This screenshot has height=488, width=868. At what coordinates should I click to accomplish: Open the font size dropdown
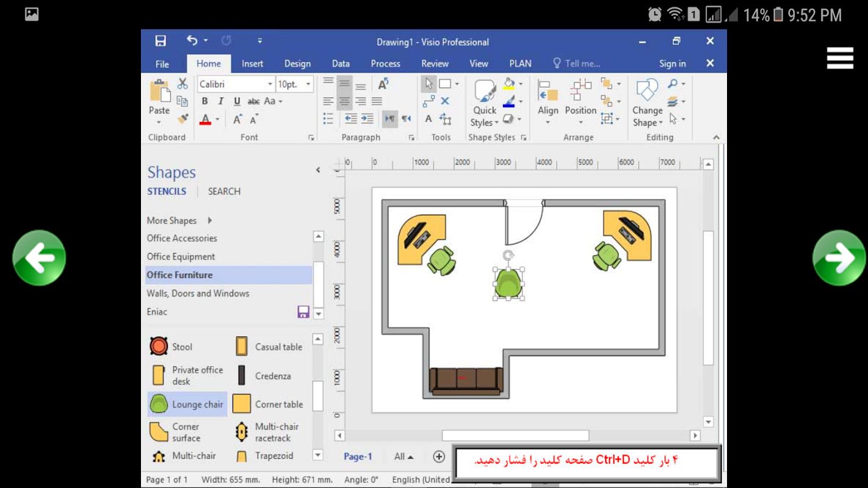[308, 84]
